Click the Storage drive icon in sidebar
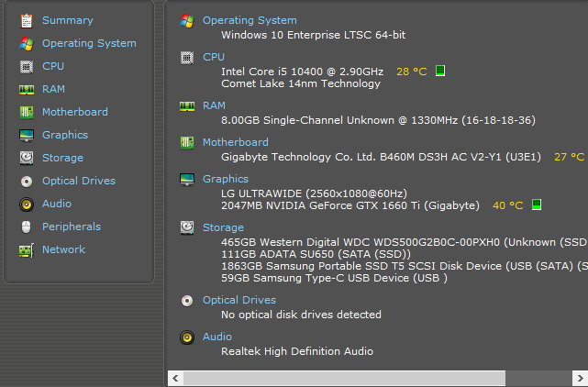 pyautogui.click(x=26, y=158)
